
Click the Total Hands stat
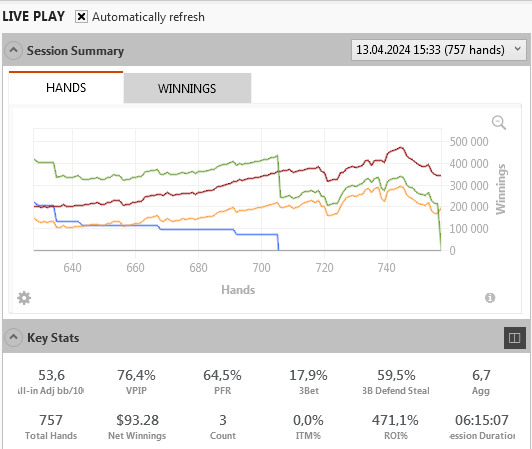click(x=51, y=427)
